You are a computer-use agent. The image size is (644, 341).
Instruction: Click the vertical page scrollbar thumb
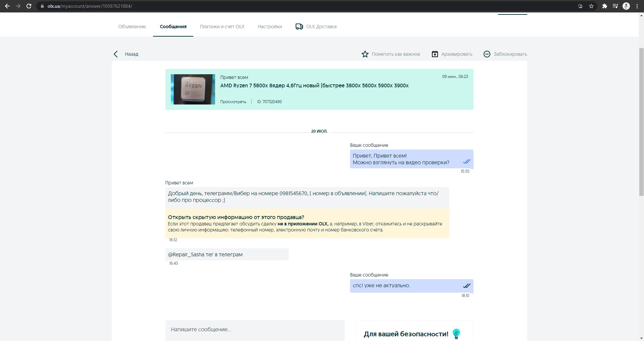pos(641,122)
